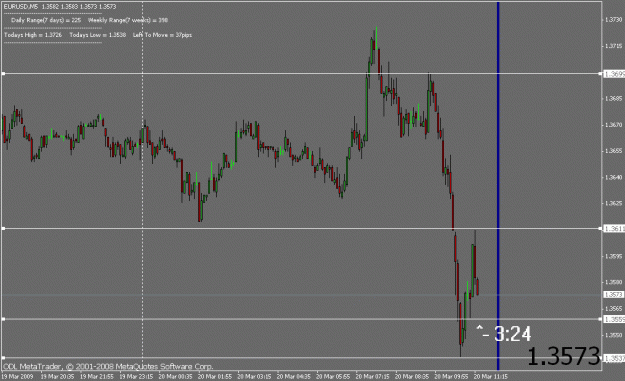The width and height of the screenshot is (625, 381).
Task: Click the gray current price line at 1.3573
Action: coord(301,295)
